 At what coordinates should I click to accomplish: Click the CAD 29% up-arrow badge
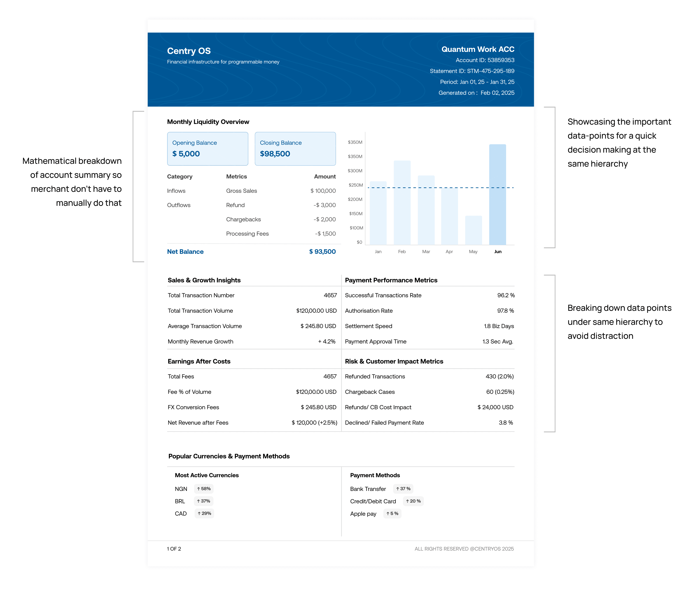(x=204, y=514)
